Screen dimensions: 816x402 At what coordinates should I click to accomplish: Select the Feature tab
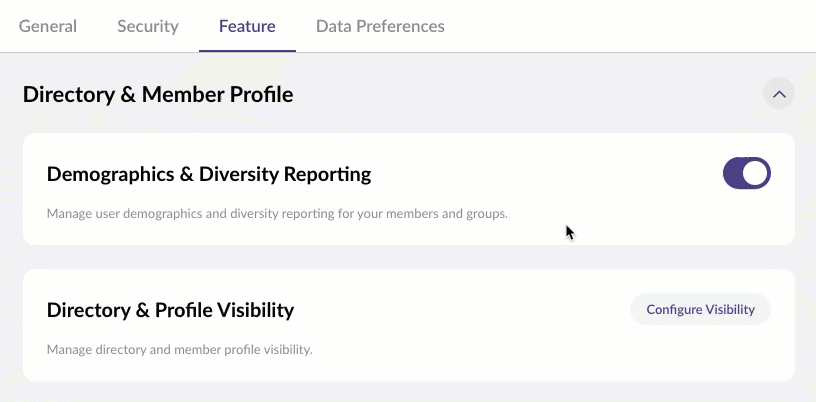247,26
